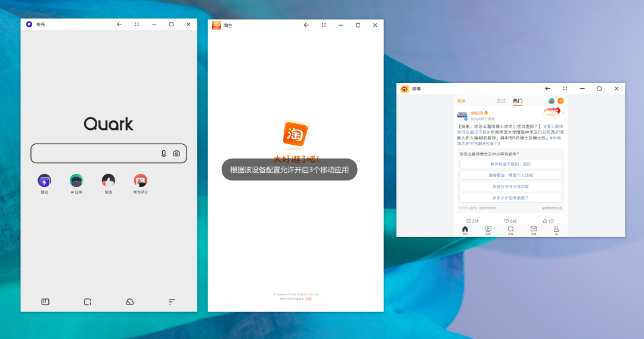This screenshot has height=339, width=644.
Task: Click the red packet icon beside Weibo's plus button
Action: point(551,101)
